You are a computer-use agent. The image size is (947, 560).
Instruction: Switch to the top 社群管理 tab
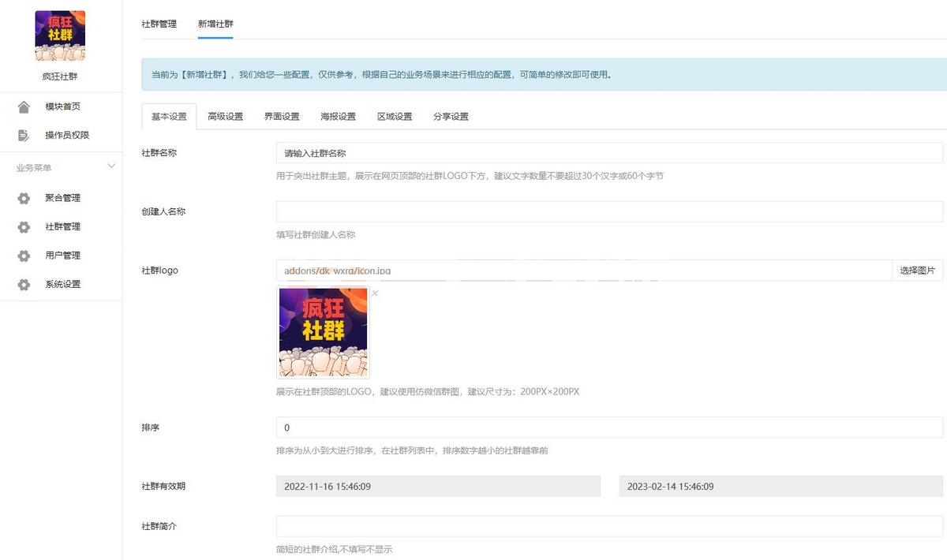coord(159,24)
